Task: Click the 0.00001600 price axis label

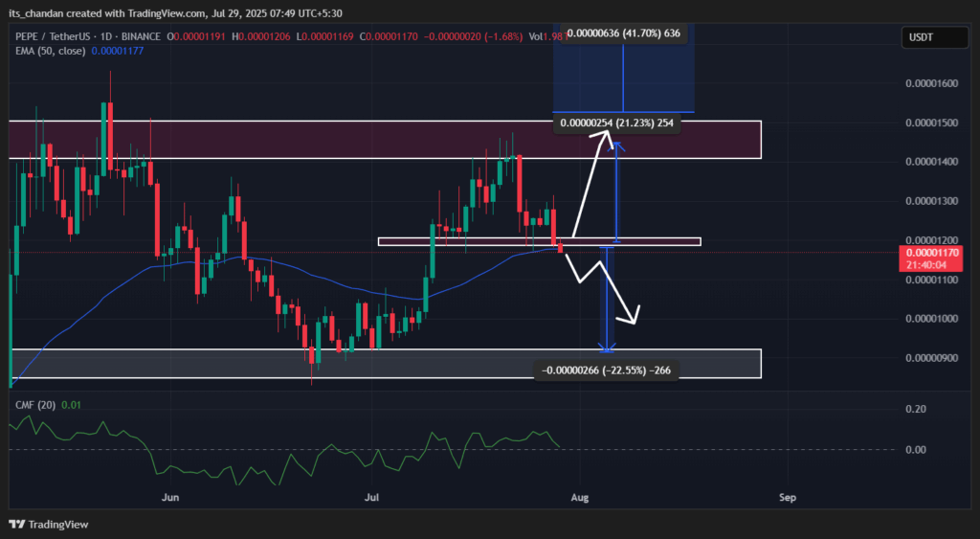Action: 931,84
